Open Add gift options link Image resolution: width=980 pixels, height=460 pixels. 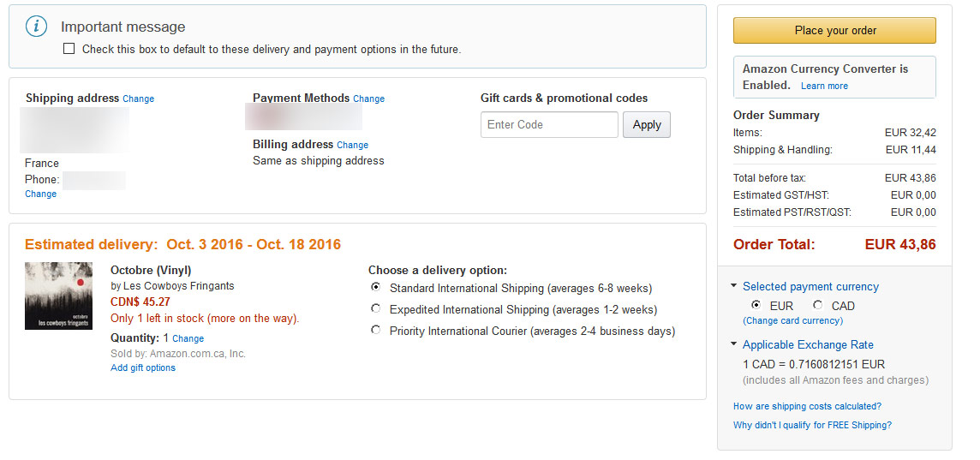[143, 367]
